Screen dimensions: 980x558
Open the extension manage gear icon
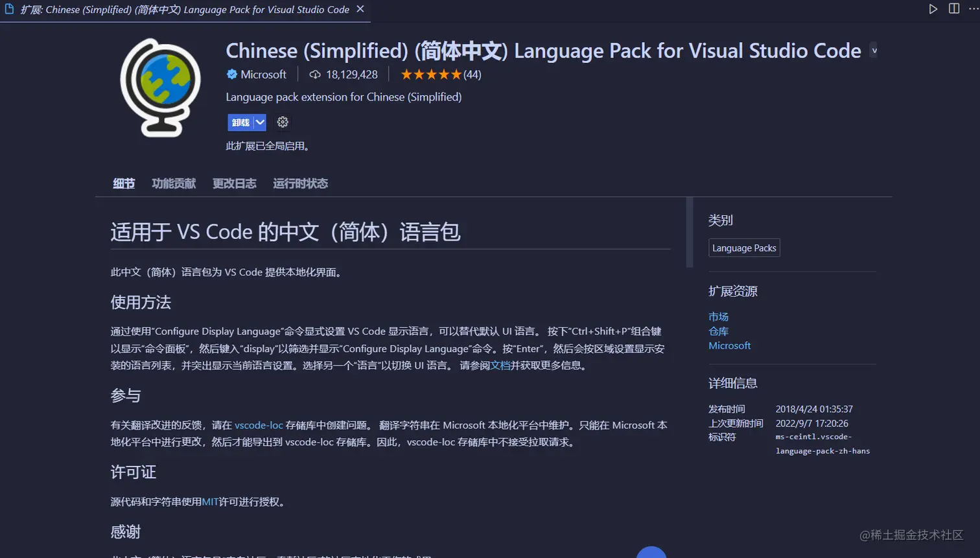click(x=283, y=122)
